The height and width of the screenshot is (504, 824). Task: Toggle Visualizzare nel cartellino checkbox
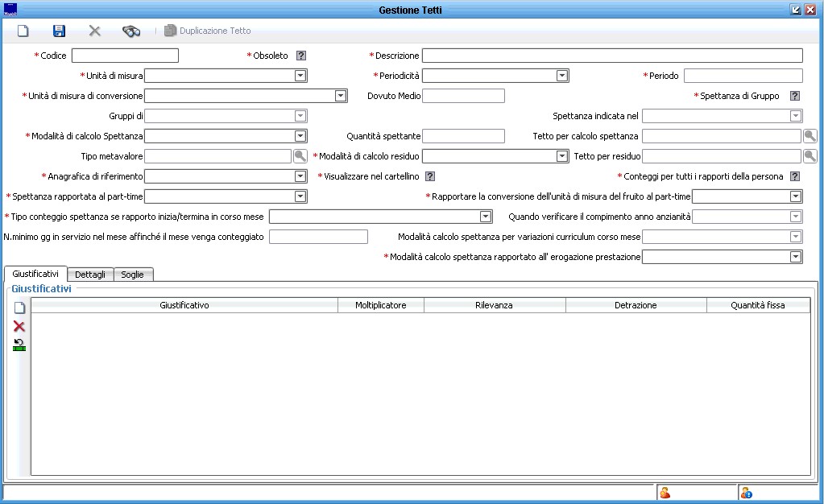[x=430, y=176]
